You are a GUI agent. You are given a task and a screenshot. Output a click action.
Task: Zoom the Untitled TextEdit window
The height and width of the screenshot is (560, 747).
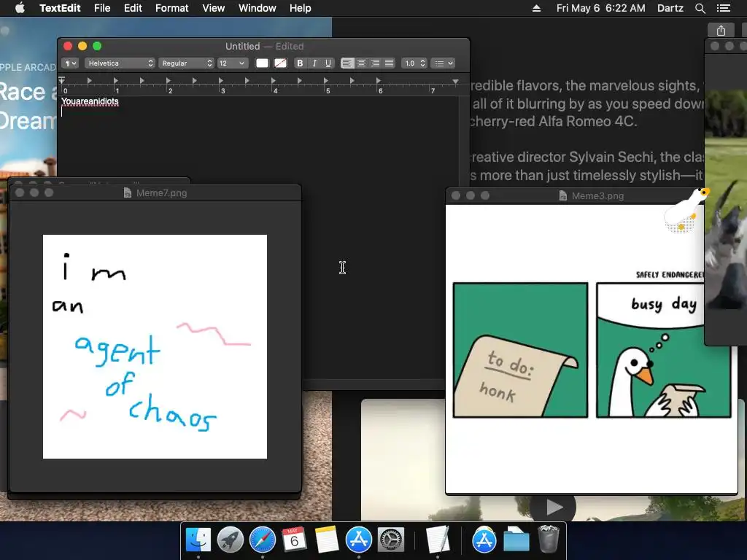pos(97,46)
